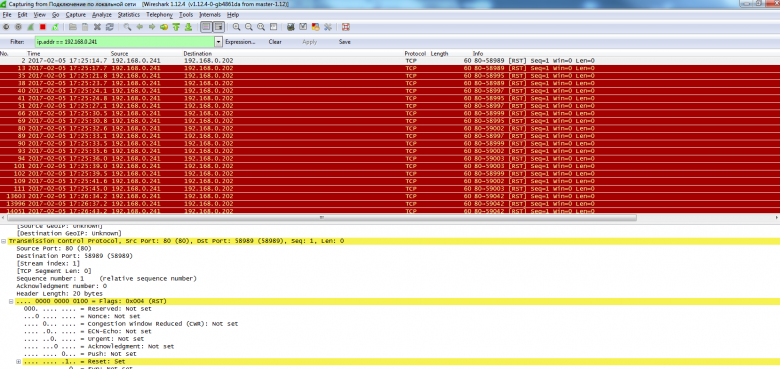Open the Tools menu
The width and height of the screenshot is (780, 369).
[186, 15]
